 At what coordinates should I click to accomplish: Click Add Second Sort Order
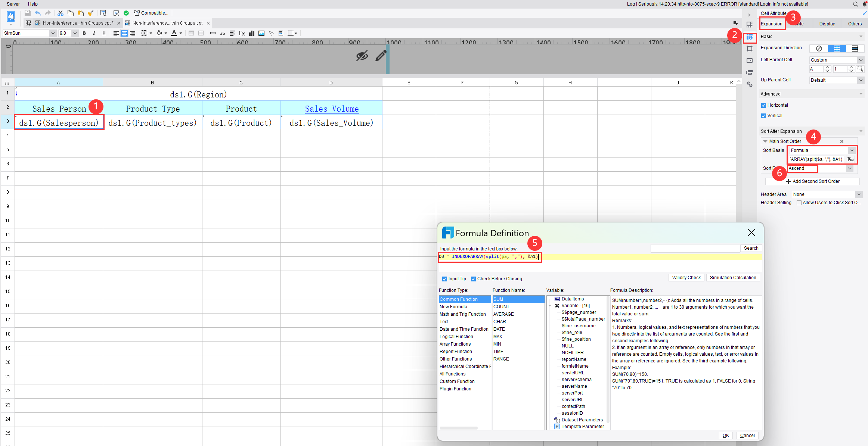point(813,181)
